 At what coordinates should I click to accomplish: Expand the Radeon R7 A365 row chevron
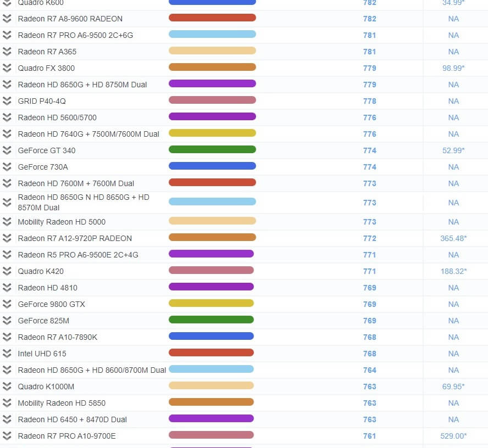[x=7, y=52]
